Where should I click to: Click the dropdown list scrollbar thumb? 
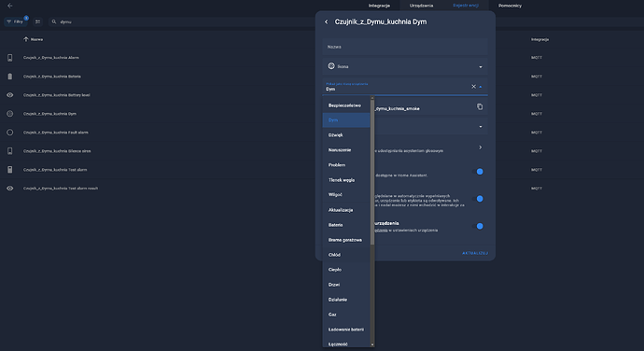click(372, 173)
